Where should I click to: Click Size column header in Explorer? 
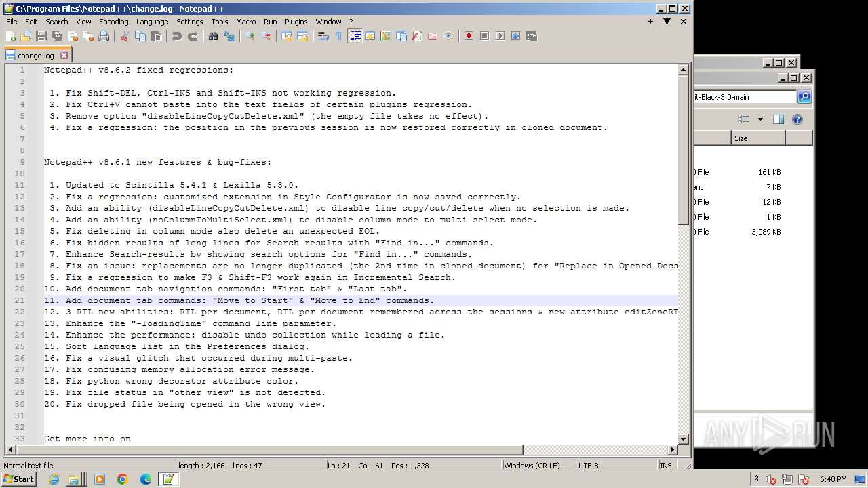(x=758, y=138)
